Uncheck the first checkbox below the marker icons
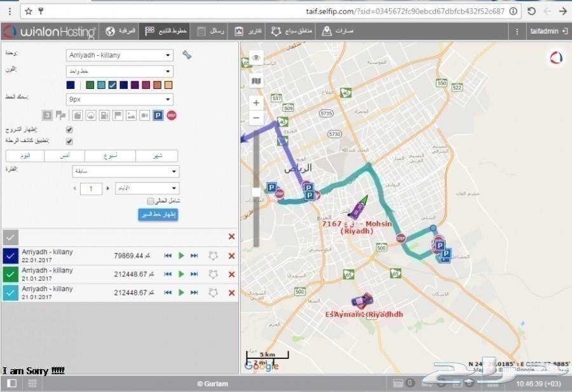This screenshot has width=572, height=392. [70, 130]
